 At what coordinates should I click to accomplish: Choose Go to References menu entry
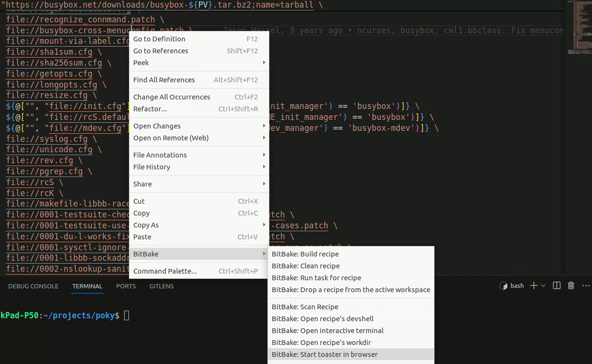(199, 51)
